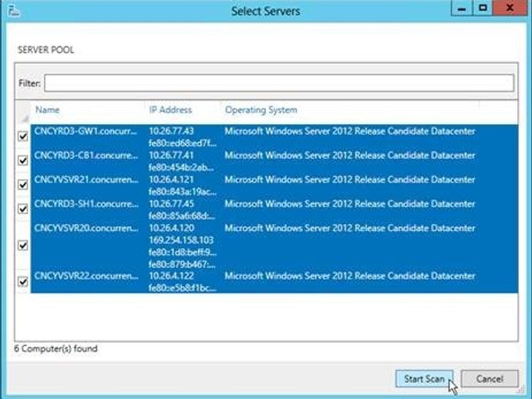Click the window resize grip in the corner
This screenshot has width=532, height=399.
pyautogui.click(x=520, y=391)
